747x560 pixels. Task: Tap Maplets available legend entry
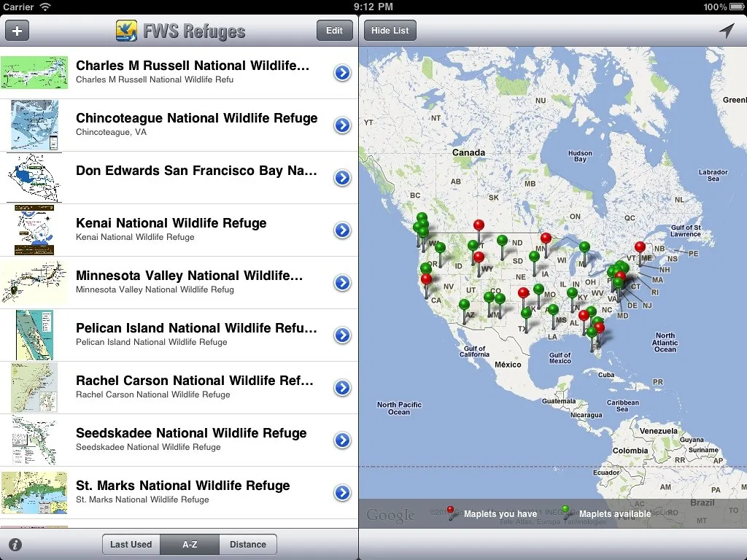(606, 513)
